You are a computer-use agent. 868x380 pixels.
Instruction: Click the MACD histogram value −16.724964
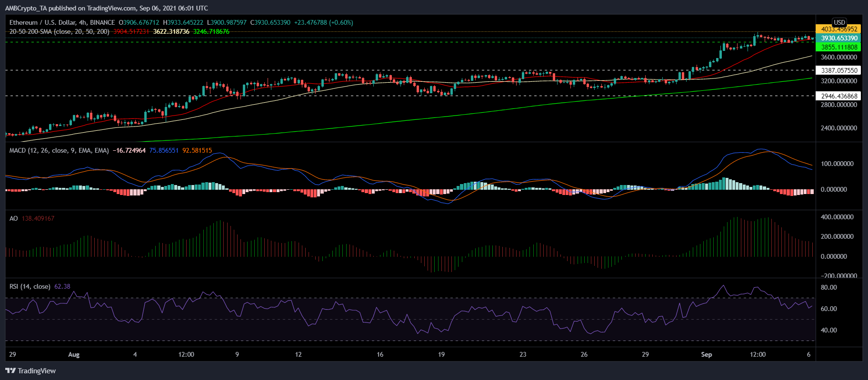[x=129, y=150]
